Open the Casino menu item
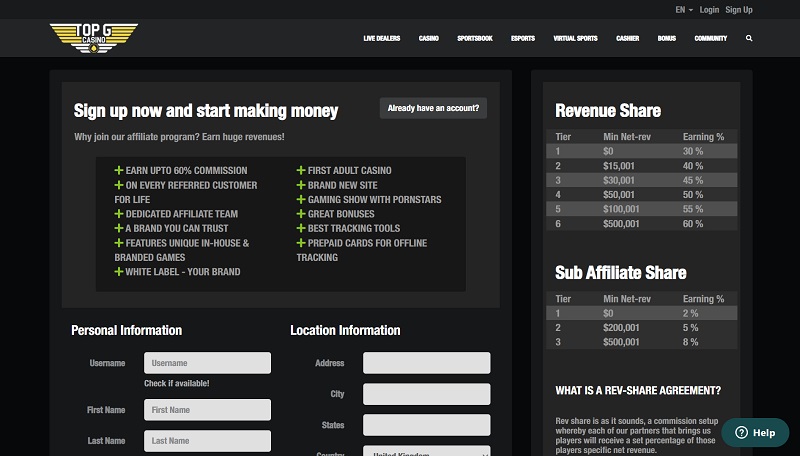This screenshot has width=800, height=456. click(x=429, y=38)
